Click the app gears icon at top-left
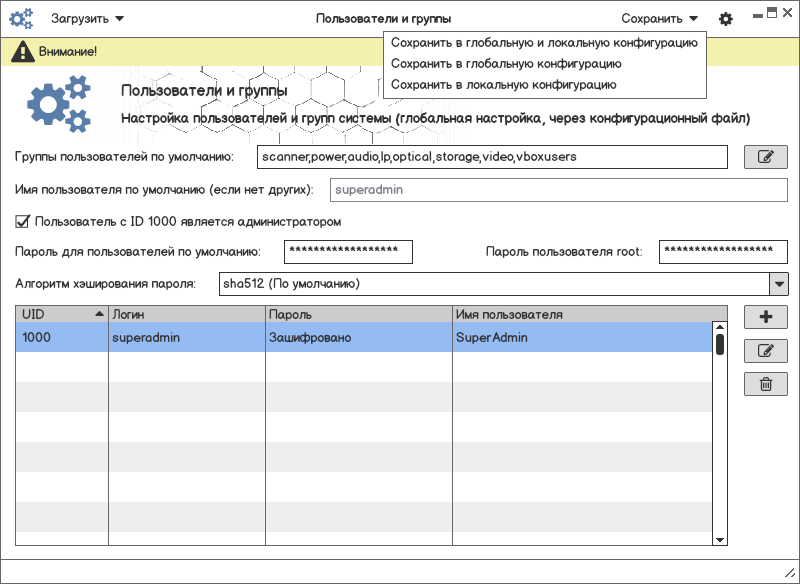 point(21,18)
